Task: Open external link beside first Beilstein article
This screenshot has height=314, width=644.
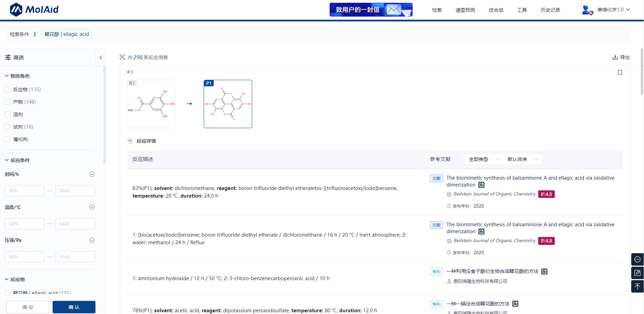Action: coord(481,185)
